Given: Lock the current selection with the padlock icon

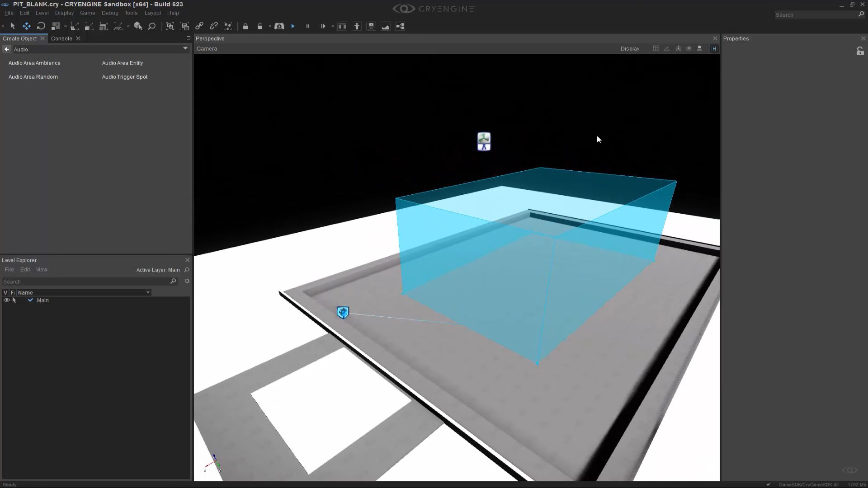Looking at the screenshot, I should [246, 26].
